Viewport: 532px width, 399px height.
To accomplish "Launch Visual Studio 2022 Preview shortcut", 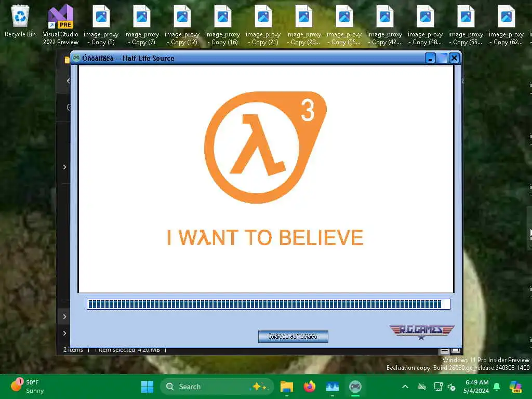I will pyautogui.click(x=60, y=25).
